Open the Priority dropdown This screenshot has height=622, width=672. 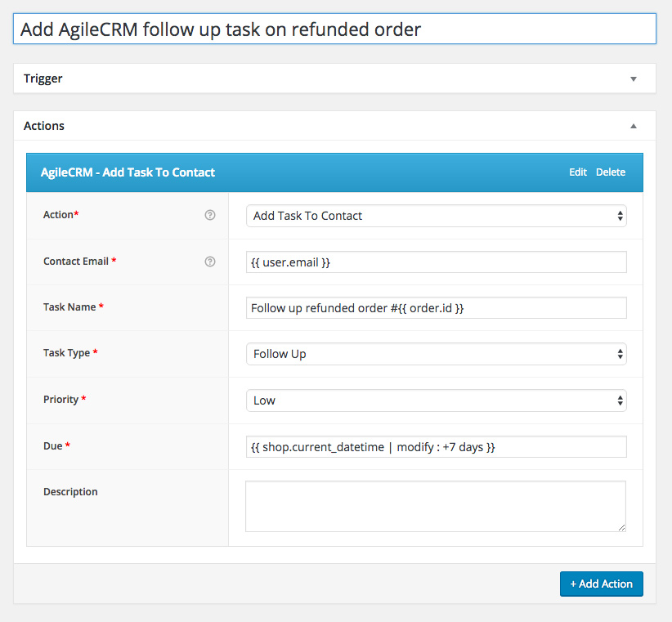pyautogui.click(x=436, y=400)
